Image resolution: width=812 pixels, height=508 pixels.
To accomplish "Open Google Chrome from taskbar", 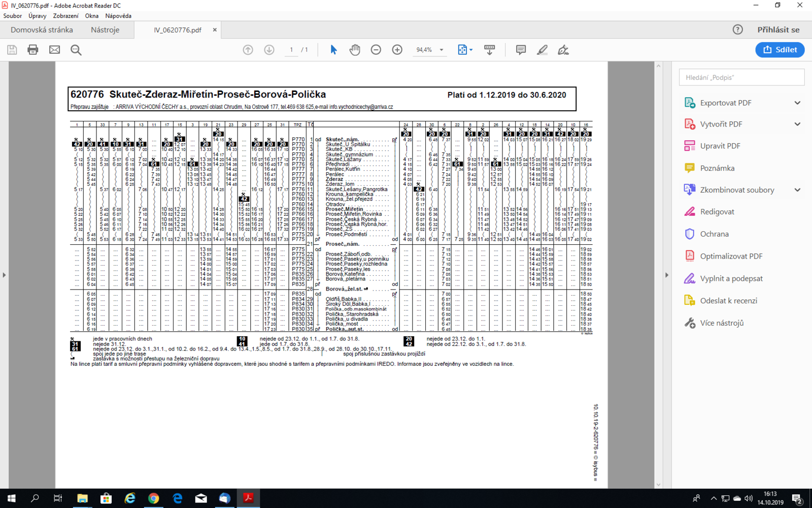I will click(x=153, y=498).
